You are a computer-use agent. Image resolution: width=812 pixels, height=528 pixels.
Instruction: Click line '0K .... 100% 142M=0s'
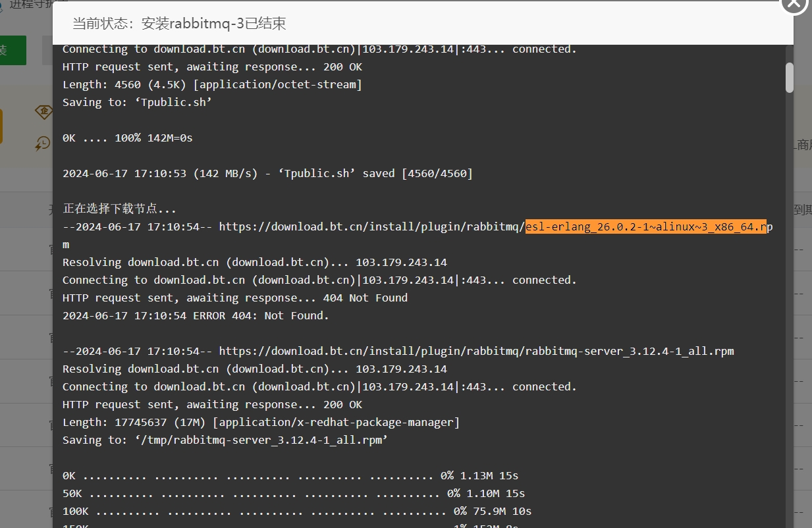[x=127, y=138]
